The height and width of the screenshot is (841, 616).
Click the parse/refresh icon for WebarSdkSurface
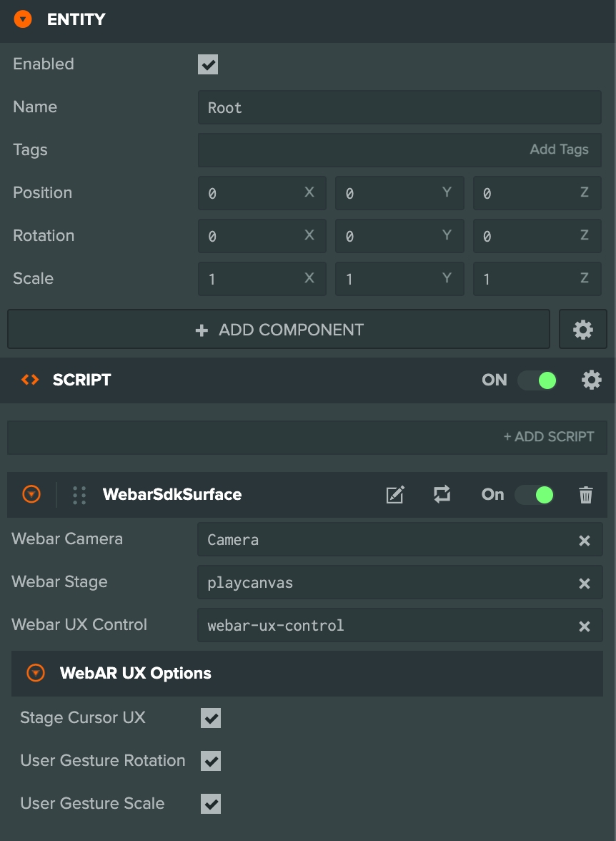442,494
